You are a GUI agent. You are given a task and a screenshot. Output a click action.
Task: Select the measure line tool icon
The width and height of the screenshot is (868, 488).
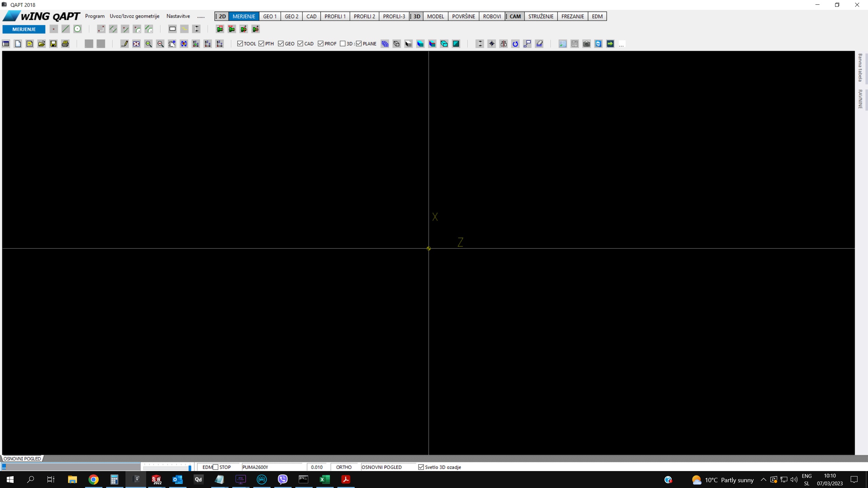point(65,29)
